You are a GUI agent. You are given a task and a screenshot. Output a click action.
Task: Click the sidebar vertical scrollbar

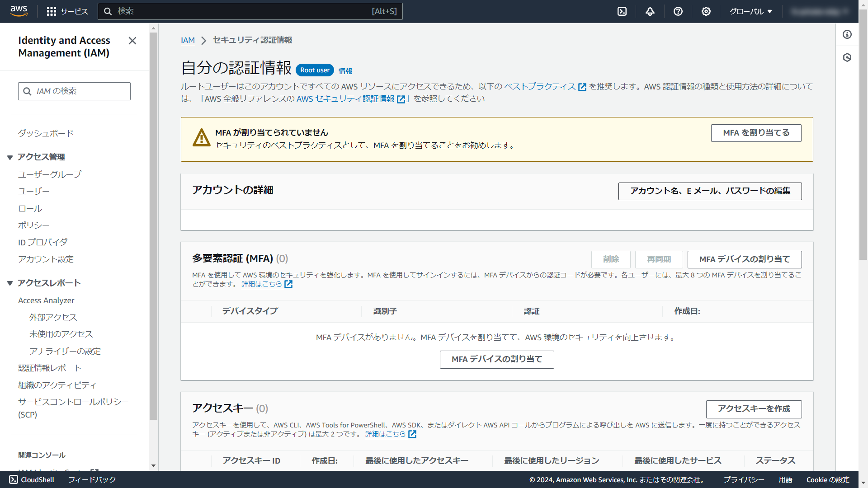pyautogui.click(x=153, y=226)
